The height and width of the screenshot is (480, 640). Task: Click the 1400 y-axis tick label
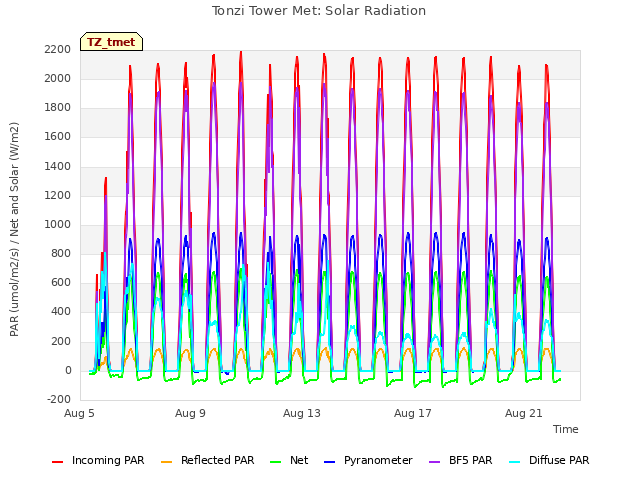point(58,167)
